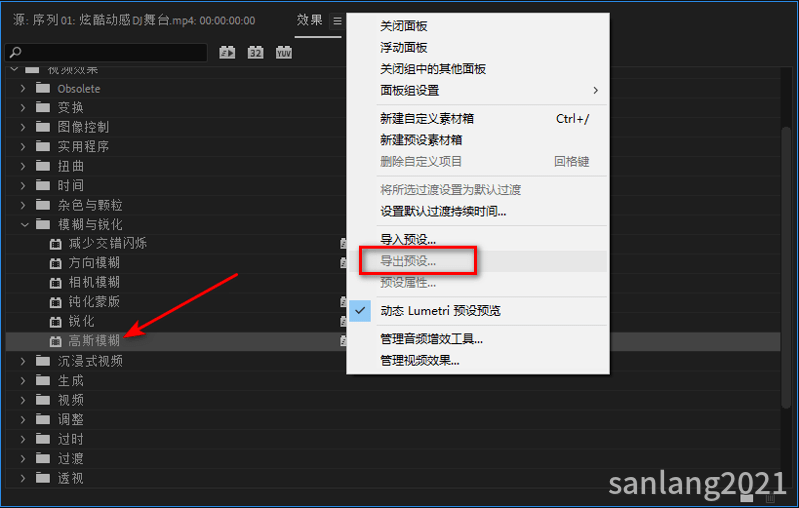Viewport: 799px width, 508px height.
Task: Open the 效果 panel menu icon
Action: 337,21
